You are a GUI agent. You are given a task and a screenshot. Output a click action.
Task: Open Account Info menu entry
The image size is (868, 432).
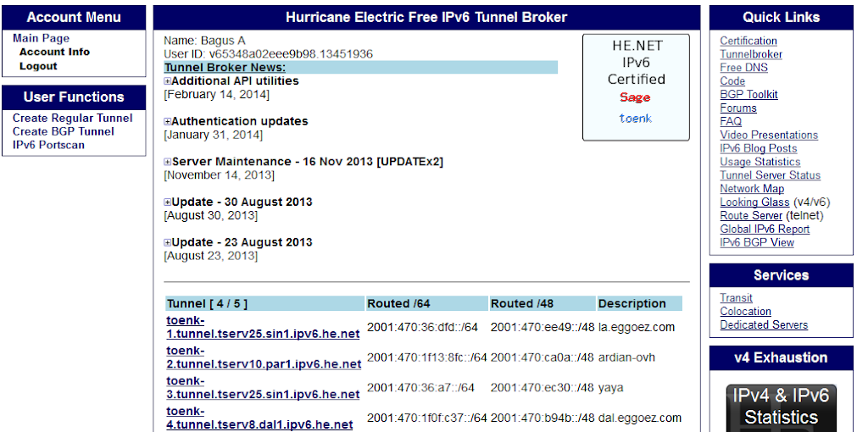(54, 52)
